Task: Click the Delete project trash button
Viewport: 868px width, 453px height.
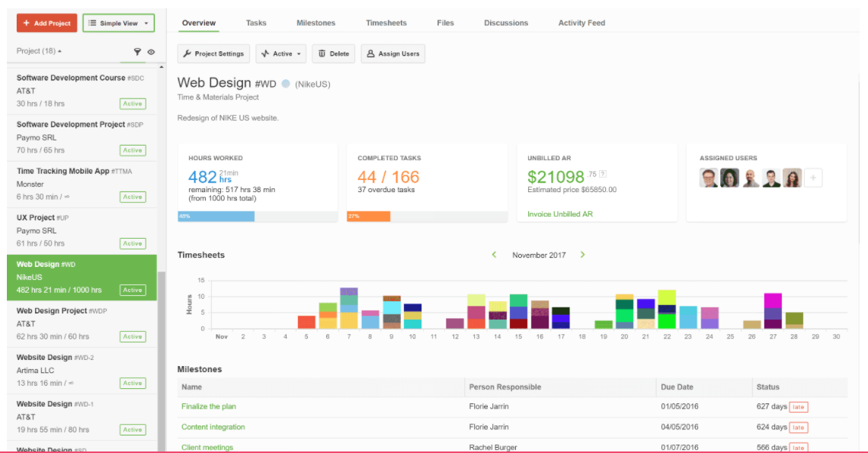Action: coord(333,54)
